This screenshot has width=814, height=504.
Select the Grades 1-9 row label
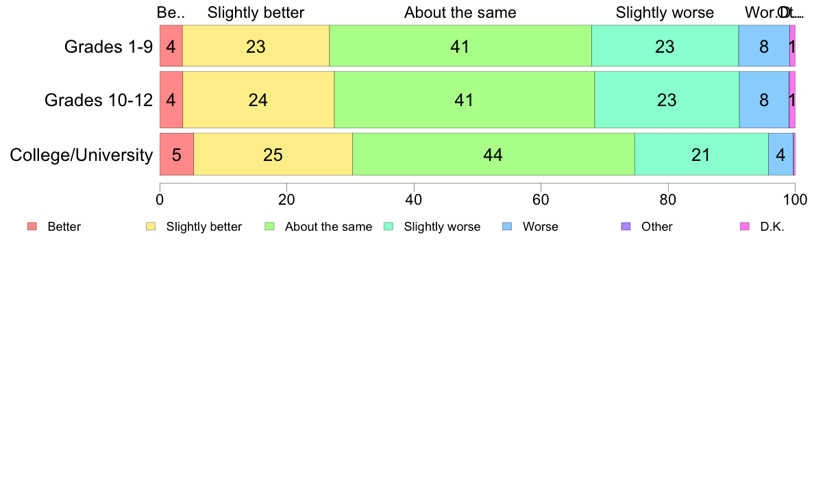click(108, 47)
